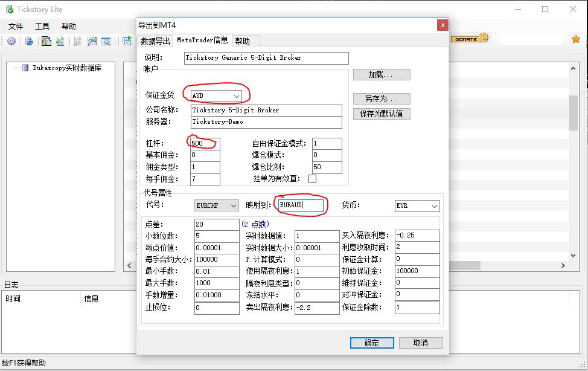The height and width of the screenshot is (371, 588).
Task: Click the scroll-up arrow in main window list
Action: pyautogui.click(x=573, y=68)
